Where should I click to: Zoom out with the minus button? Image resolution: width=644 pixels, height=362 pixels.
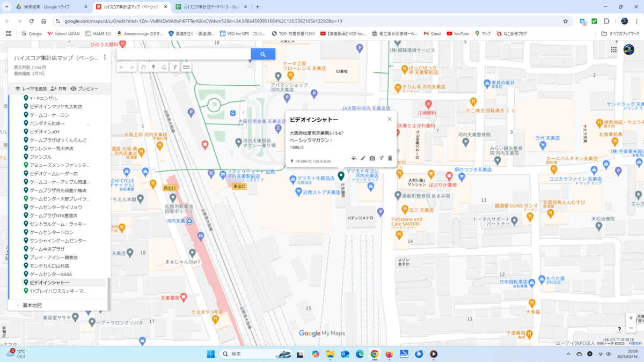pos(631,328)
